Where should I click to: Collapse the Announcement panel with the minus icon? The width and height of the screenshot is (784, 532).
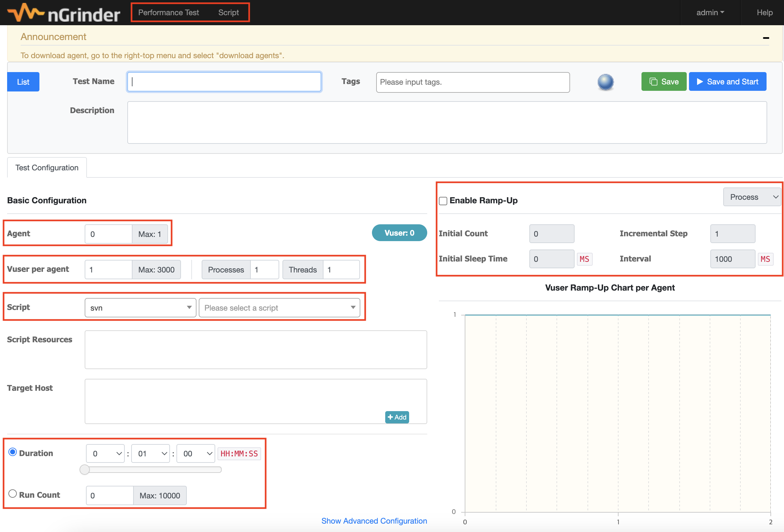766,38
